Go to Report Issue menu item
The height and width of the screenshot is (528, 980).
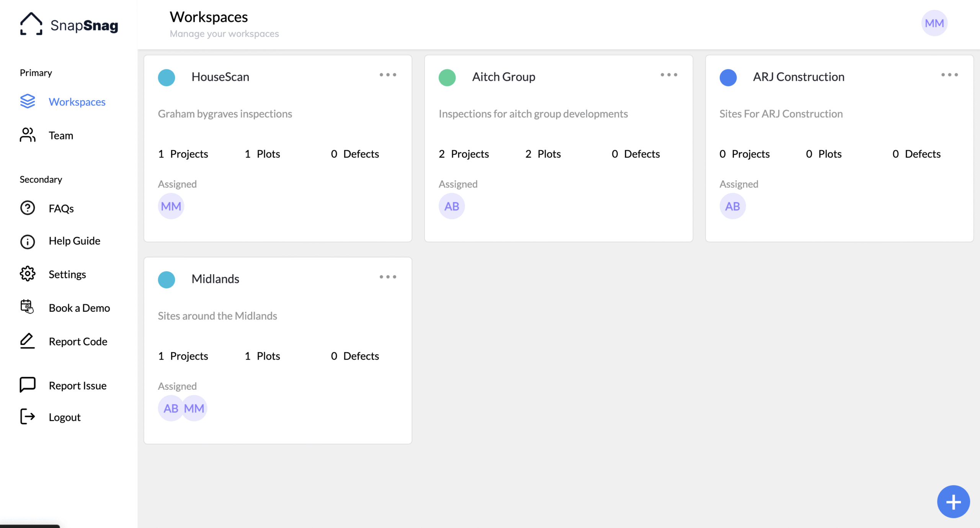tap(77, 386)
